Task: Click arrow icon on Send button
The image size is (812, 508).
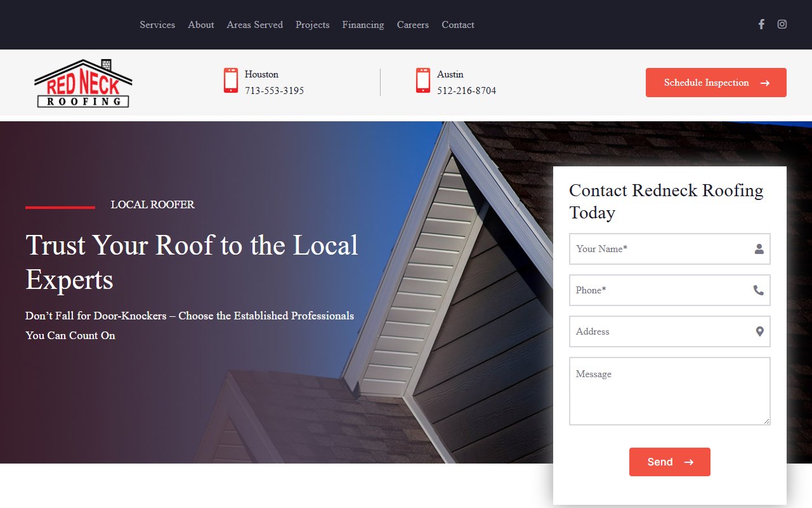Action: [689, 462]
